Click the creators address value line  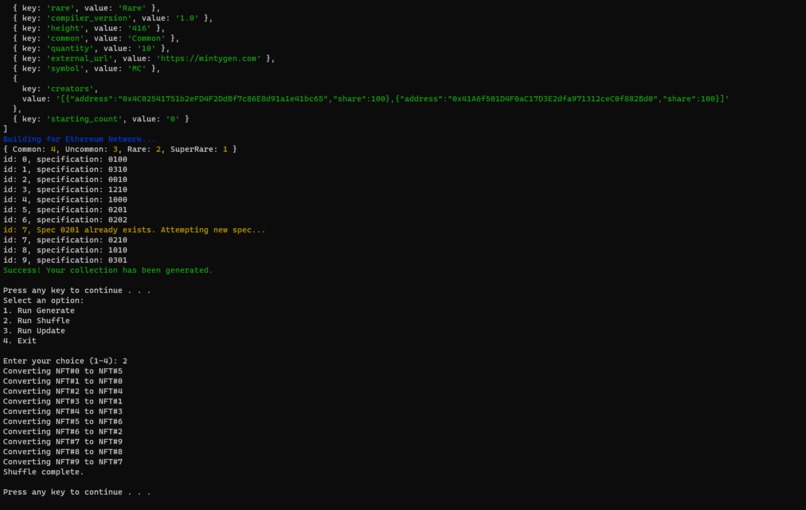click(x=375, y=99)
